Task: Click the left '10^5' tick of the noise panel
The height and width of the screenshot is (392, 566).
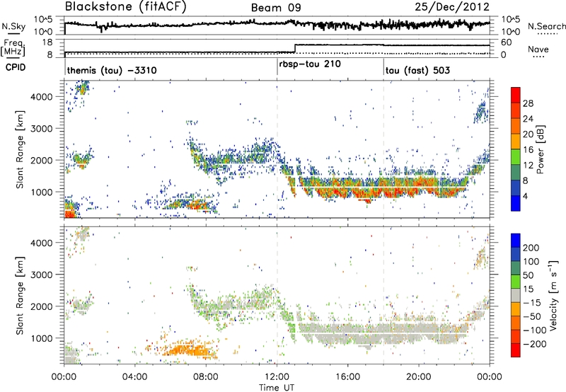Action: 43,20
